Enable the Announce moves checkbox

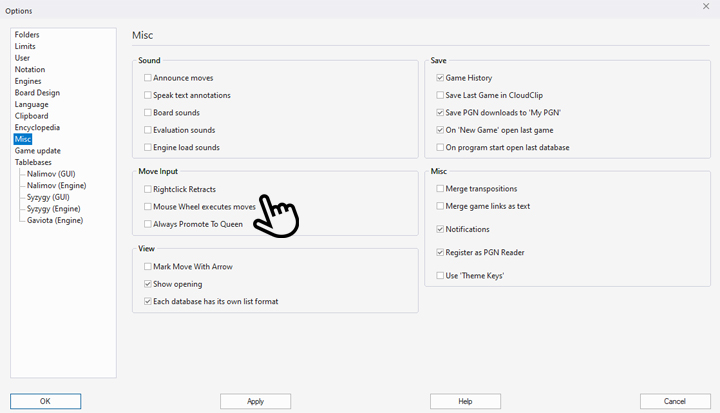coord(148,78)
